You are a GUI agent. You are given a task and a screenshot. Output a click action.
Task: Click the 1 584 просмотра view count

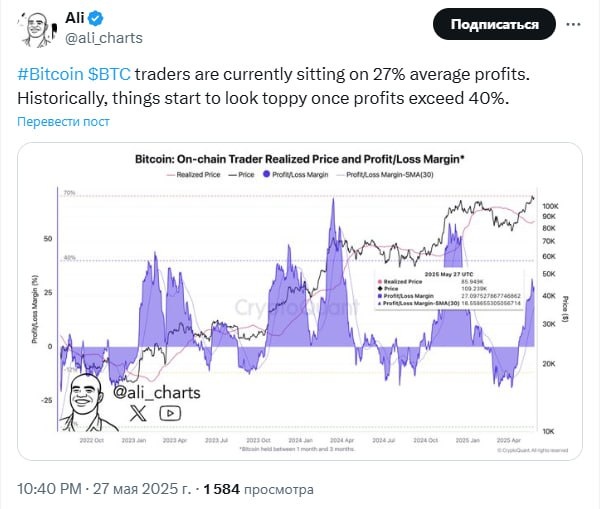click(x=258, y=490)
